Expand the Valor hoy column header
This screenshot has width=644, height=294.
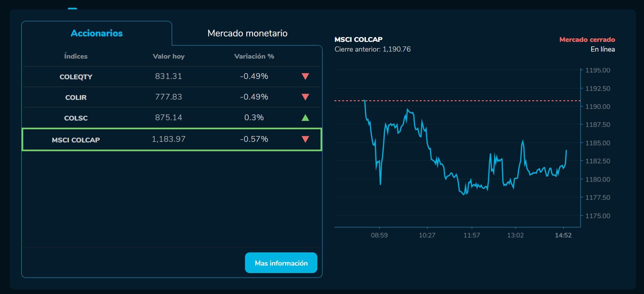pyautogui.click(x=168, y=56)
